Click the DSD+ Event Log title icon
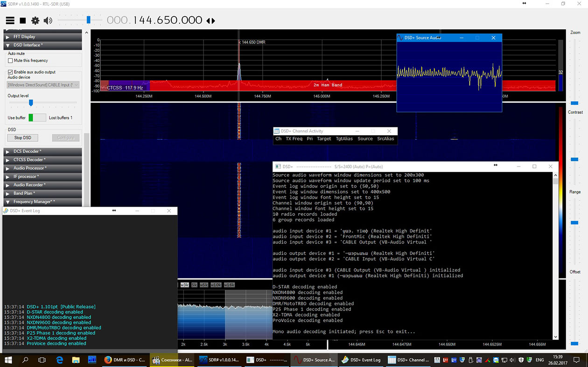The image size is (588, 367). click(6, 211)
